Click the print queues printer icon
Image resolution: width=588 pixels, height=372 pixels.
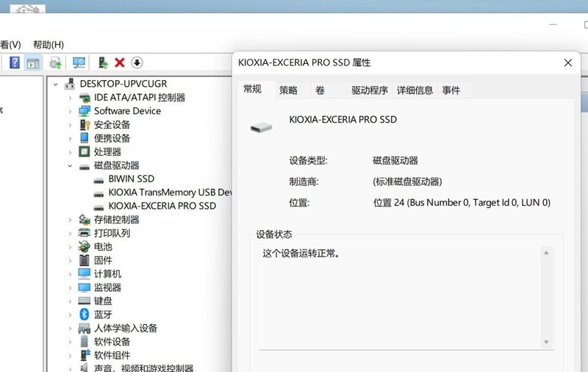85,233
